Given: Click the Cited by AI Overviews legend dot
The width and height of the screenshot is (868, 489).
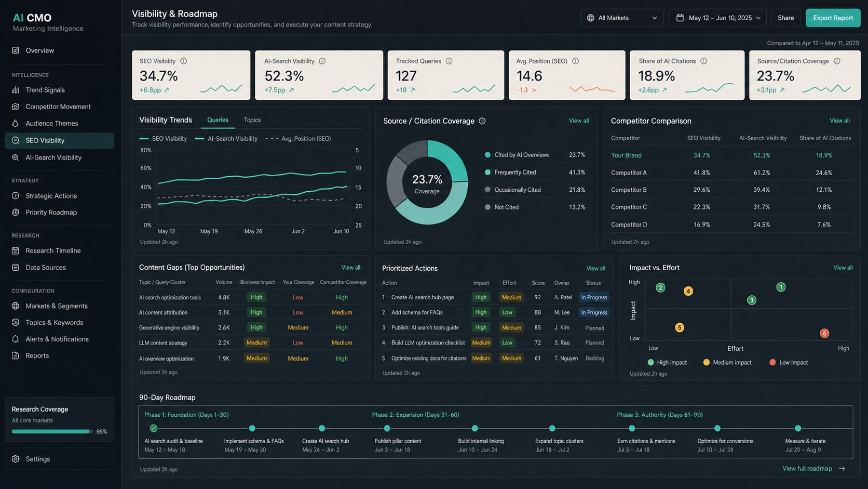Looking at the screenshot, I should 487,155.
